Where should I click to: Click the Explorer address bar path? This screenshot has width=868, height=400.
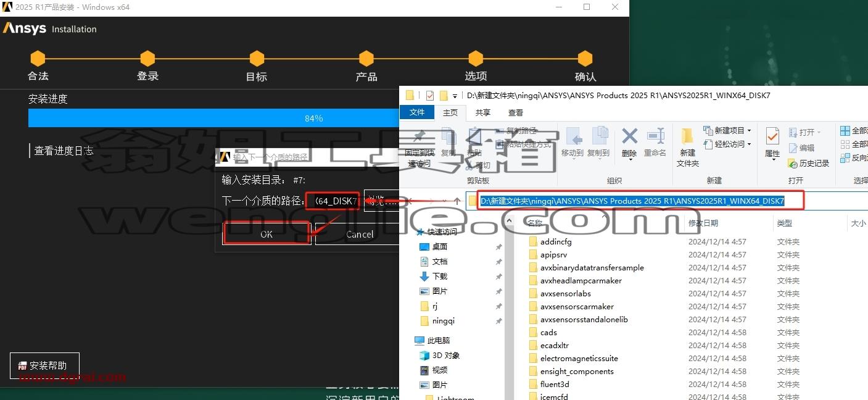point(632,201)
